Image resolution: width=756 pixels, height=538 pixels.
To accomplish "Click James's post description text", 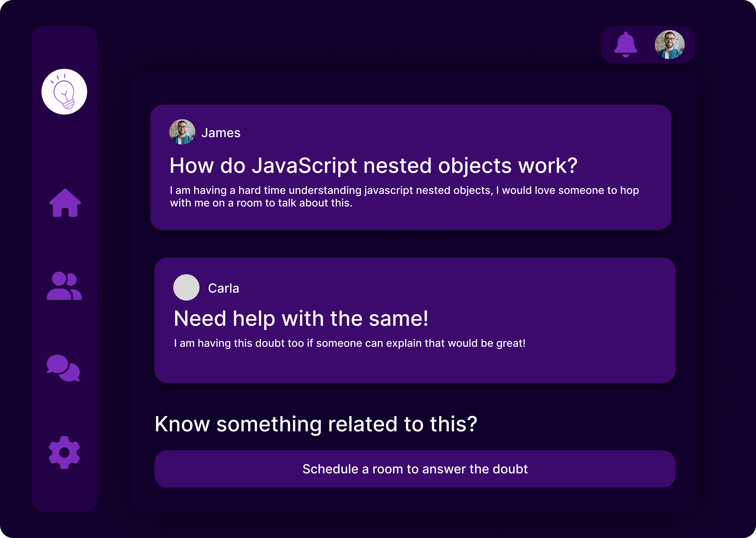I will [x=404, y=196].
